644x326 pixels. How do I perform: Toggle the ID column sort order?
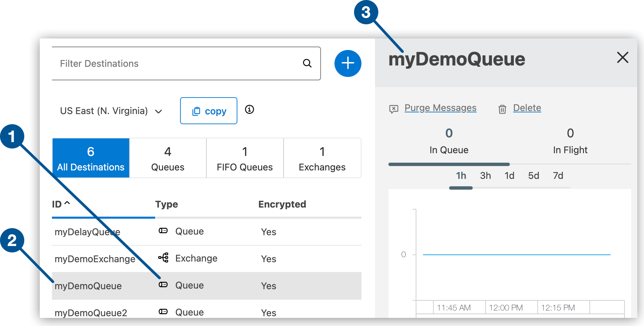click(x=61, y=204)
